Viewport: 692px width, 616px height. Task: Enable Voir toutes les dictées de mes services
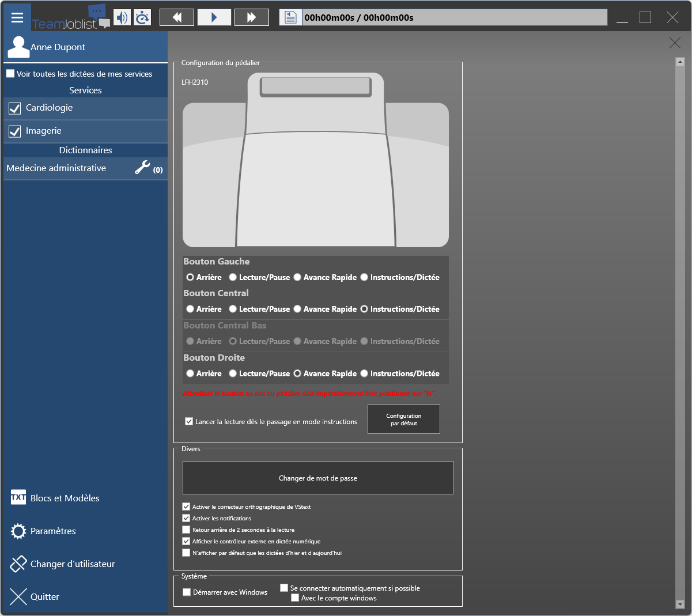coord(10,74)
